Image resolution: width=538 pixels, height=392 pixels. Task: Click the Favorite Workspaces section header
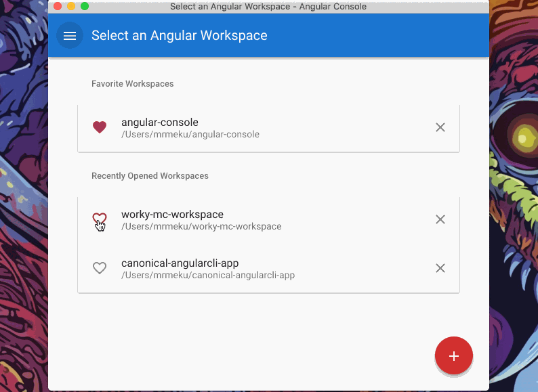click(133, 84)
